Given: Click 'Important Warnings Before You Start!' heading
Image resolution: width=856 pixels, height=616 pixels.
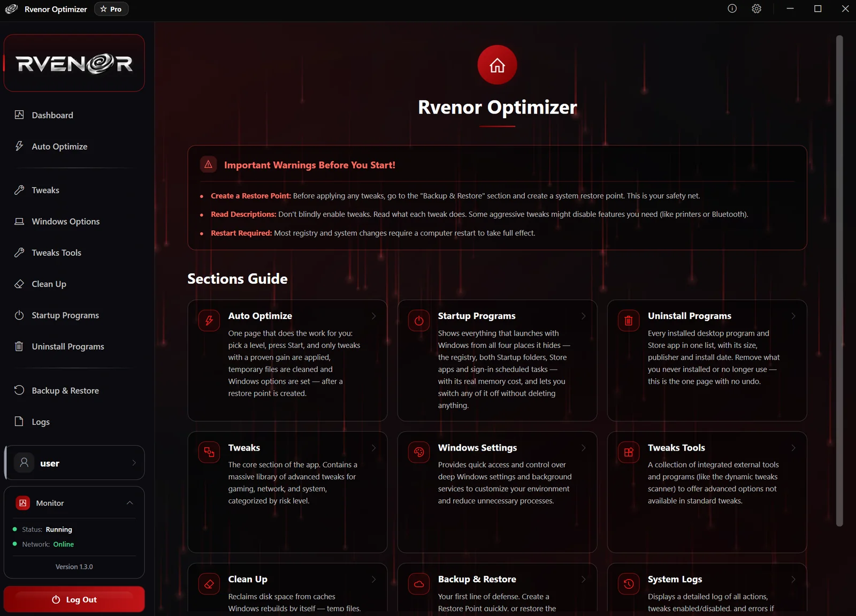Looking at the screenshot, I should (x=310, y=165).
